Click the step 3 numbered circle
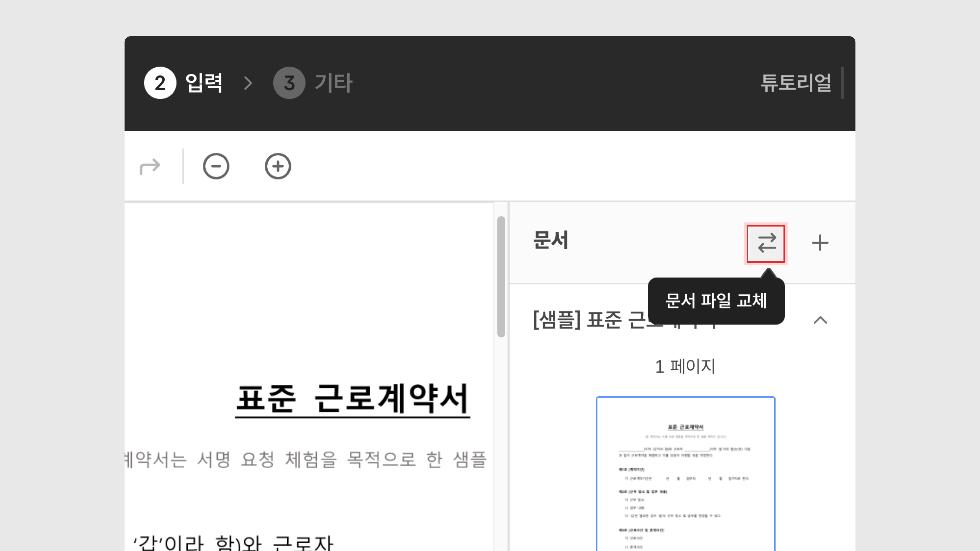The height and width of the screenshot is (551, 980). [x=289, y=83]
